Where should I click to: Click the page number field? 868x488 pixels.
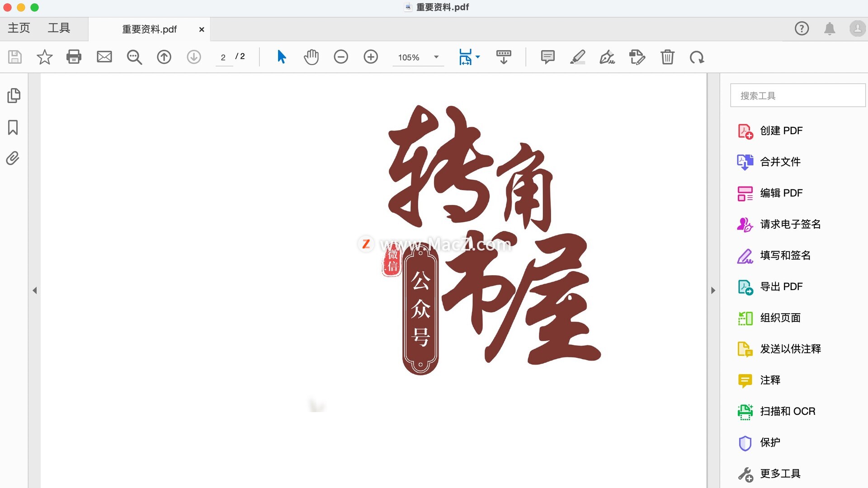pos(223,57)
